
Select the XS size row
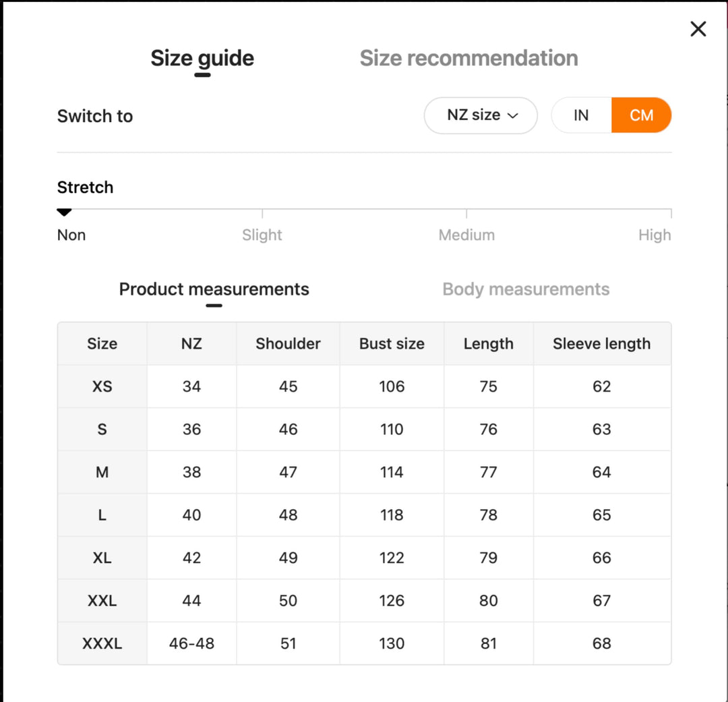pos(102,386)
